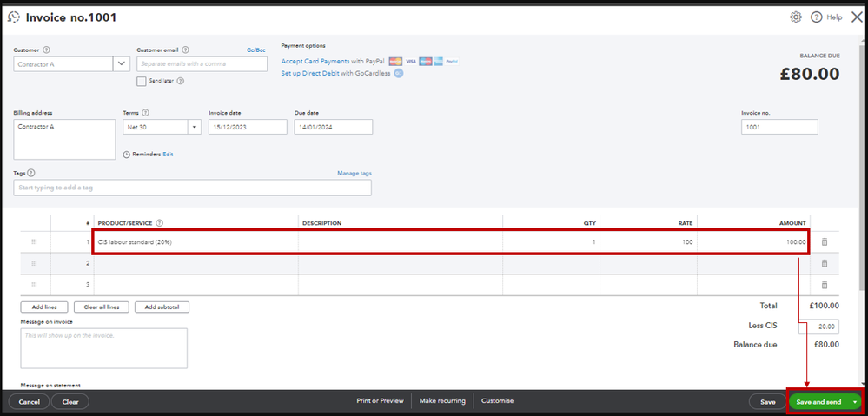The image size is (868, 416).
Task: Grab the drag handle of line 2
Action: (x=35, y=263)
